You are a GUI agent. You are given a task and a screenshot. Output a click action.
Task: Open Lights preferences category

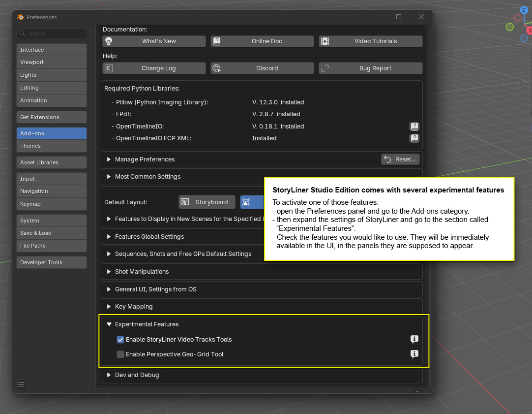point(52,75)
